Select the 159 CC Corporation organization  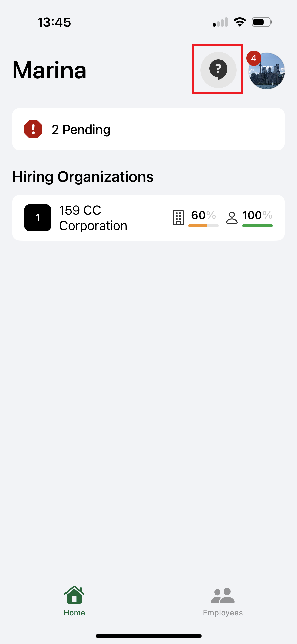tap(93, 218)
